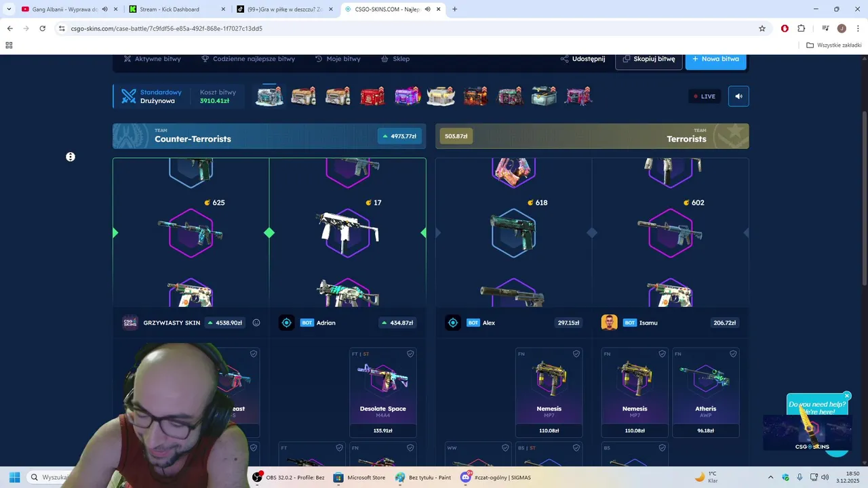Open Paint window from taskbar
This screenshot has height=488, width=868.
click(x=423, y=477)
